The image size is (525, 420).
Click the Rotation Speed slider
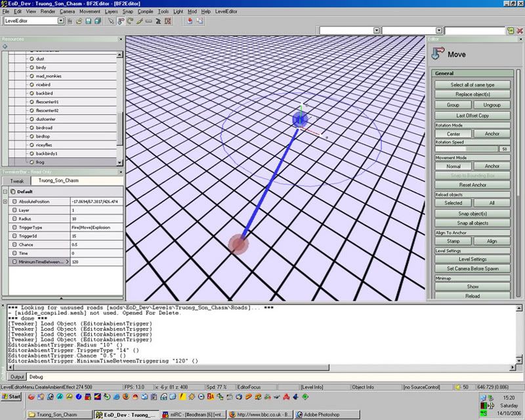[467, 149]
